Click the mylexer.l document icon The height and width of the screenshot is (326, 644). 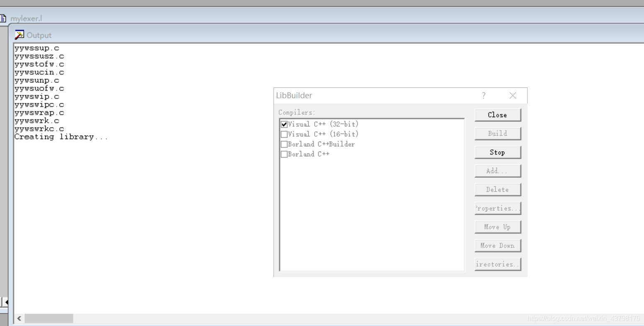click(x=4, y=17)
